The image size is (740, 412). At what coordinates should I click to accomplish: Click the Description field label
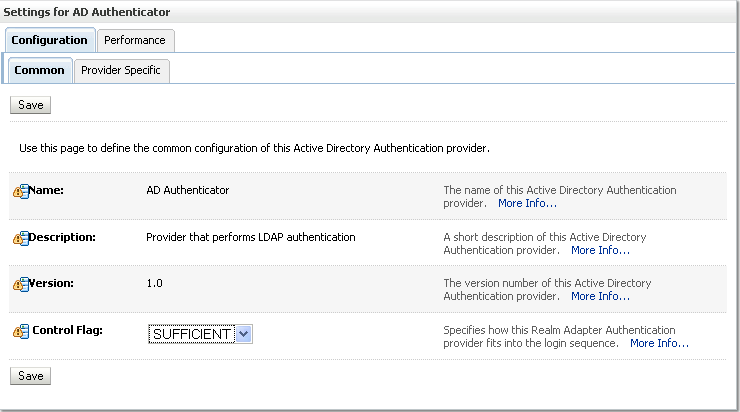(62, 237)
